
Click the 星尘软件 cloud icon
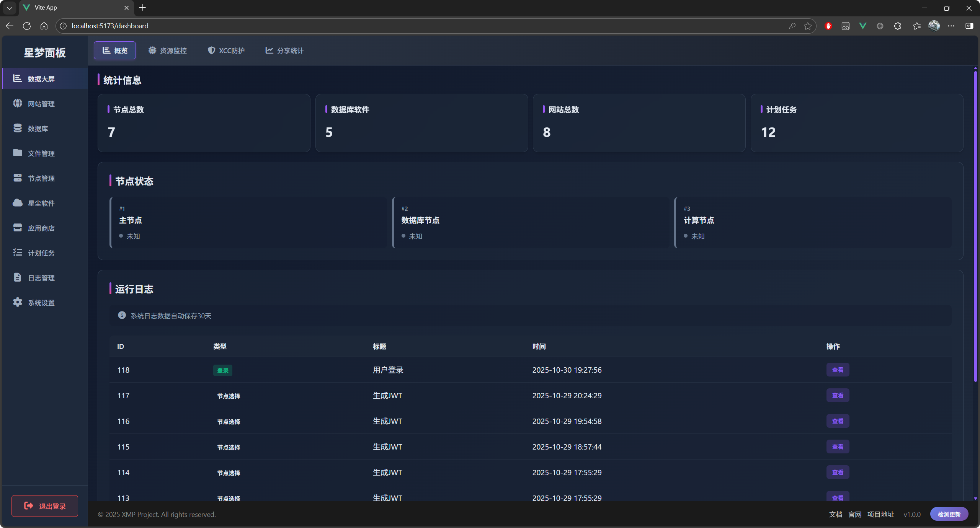click(18, 203)
